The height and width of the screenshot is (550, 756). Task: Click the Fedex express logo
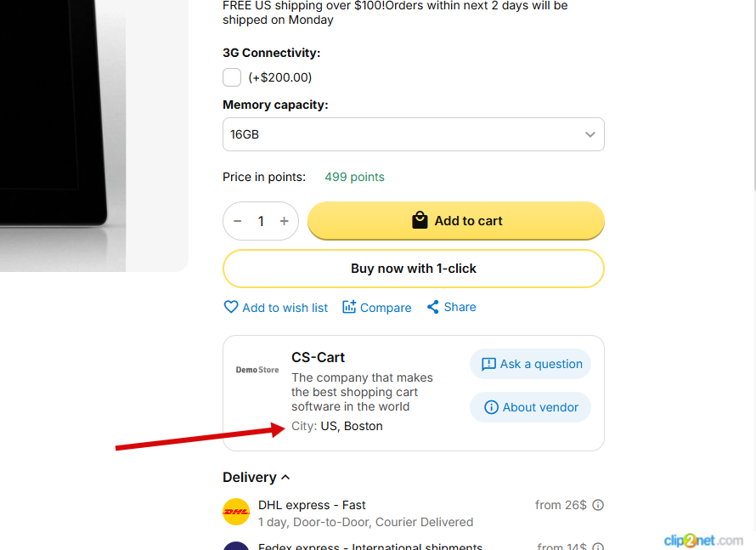point(236,546)
